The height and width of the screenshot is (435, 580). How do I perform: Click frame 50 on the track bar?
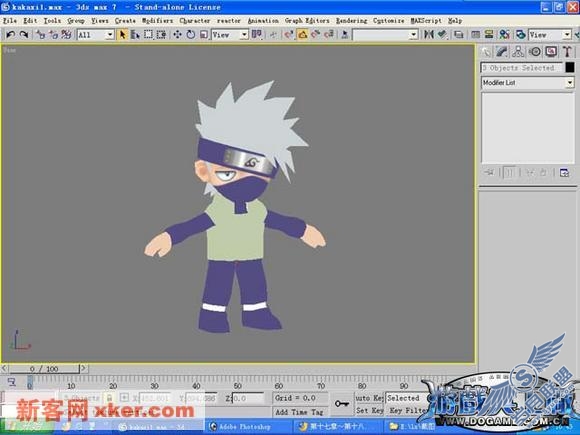tap(237, 386)
